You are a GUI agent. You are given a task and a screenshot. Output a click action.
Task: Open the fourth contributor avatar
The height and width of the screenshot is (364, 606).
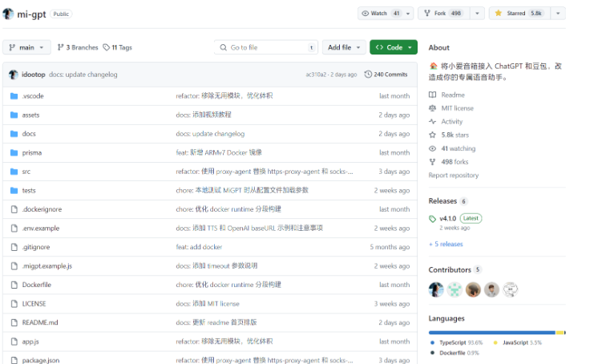click(491, 289)
